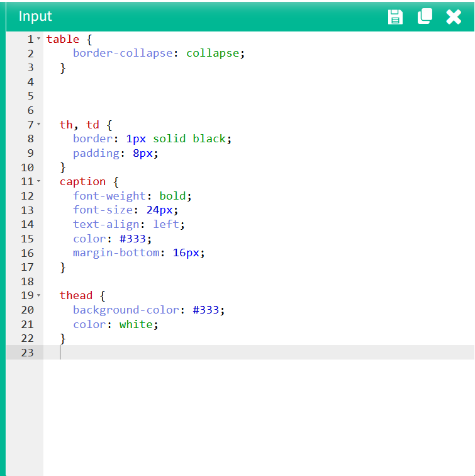475x476 pixels.
Task: Fold the thead rule block
Action: 38,295
